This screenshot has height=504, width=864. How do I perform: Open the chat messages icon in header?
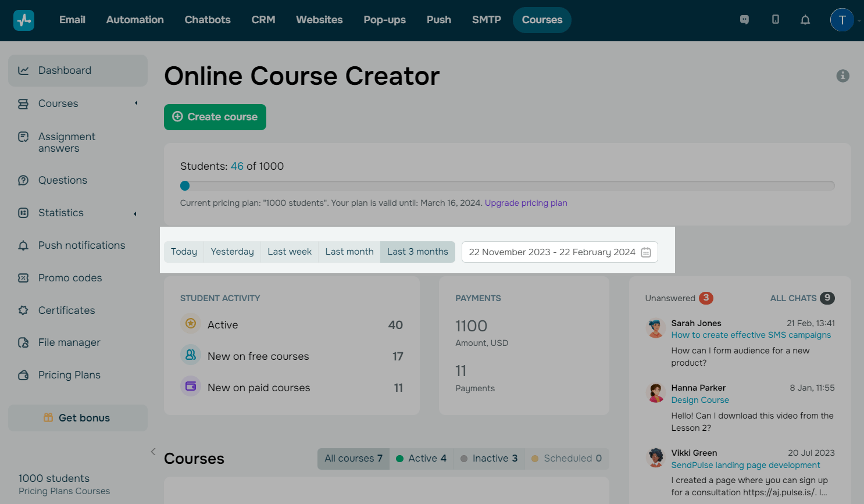744,20
